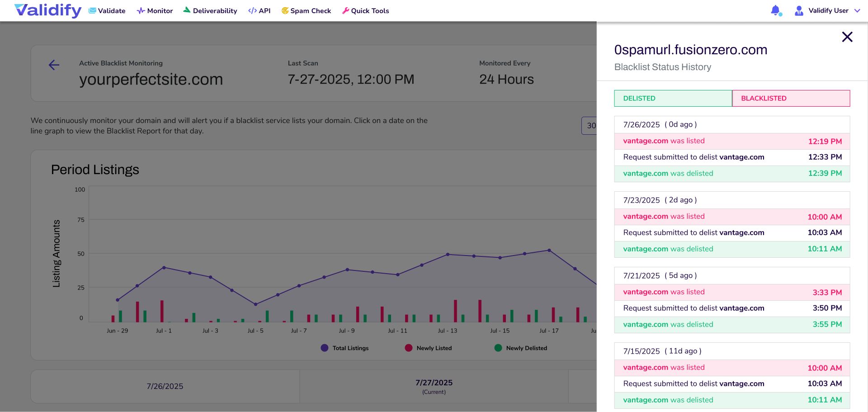The image size is (868, 412).
Task: Toggle the DELISTED filter
Action: pos(673,99)
